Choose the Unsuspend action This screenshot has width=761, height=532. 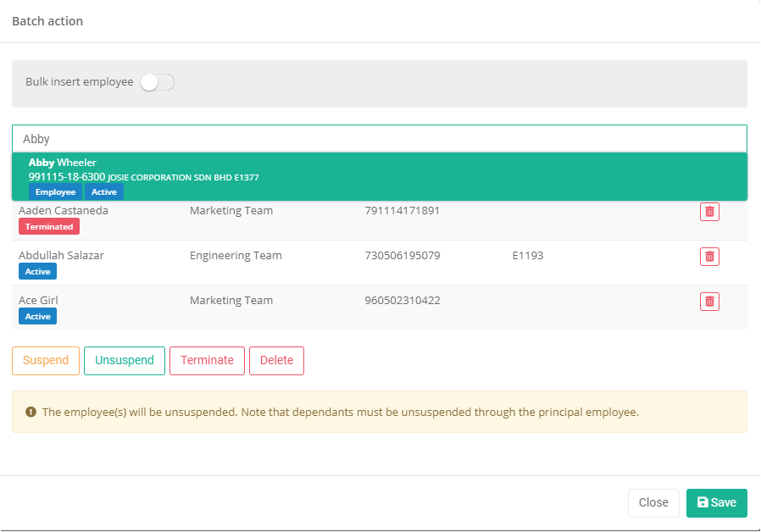[124, 360]
